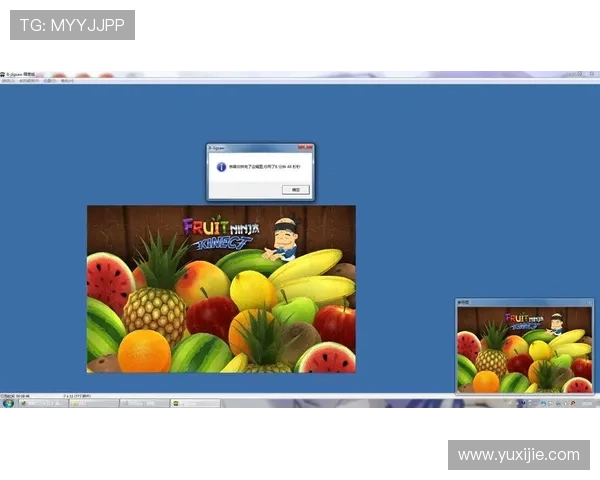The image size is (600, 480).
Task: Open the www.yuxijie.com link
Action: click(519, 455)
